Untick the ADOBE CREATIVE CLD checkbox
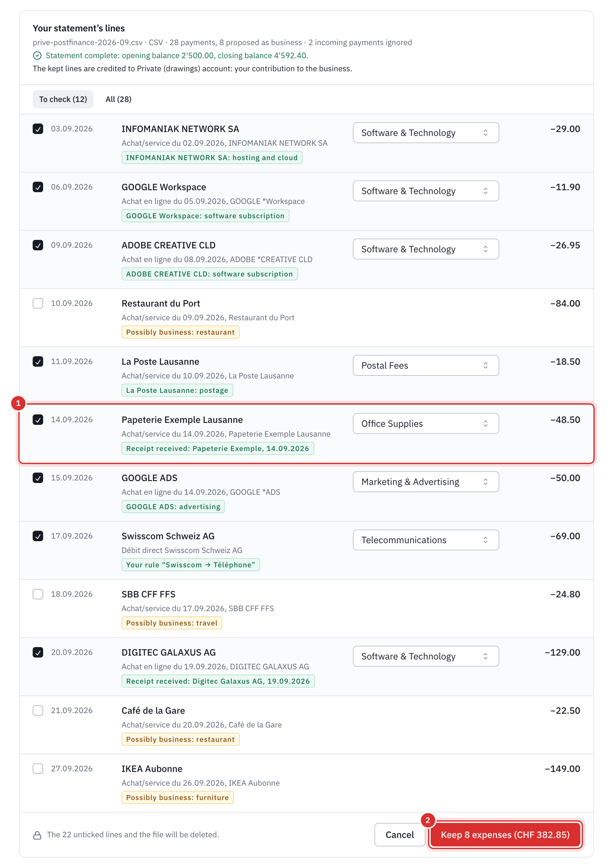This screenshot has height=868, width=613. pyautogui.click(x=38, y=245)
